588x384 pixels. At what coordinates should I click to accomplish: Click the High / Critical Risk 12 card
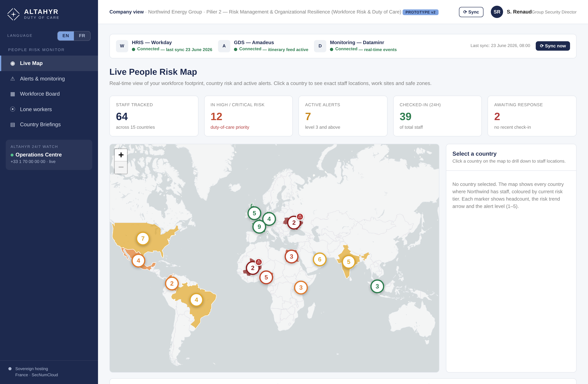(248, 116)
